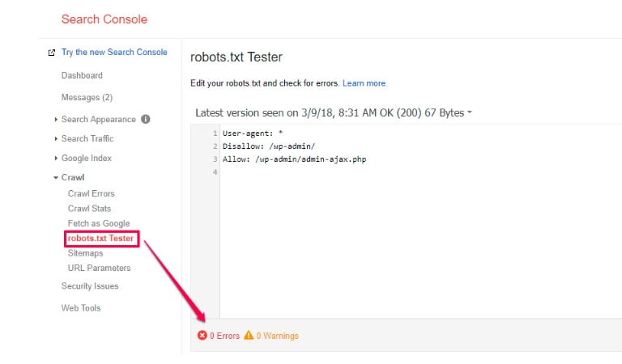This screenshot has height=364, width=622.
Task: Select Google Index menu item
Action: click(87, 158)
